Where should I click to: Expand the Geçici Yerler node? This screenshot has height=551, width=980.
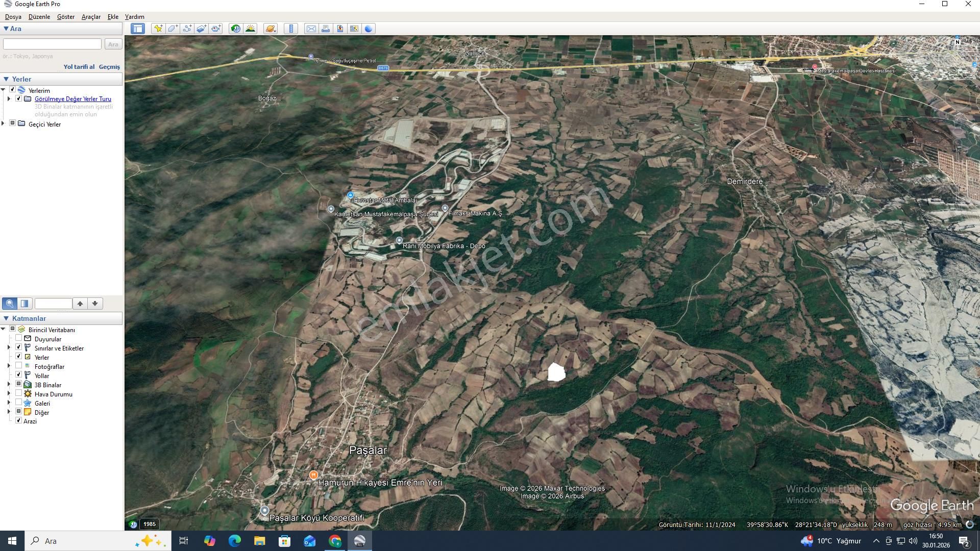pos(3,123)
